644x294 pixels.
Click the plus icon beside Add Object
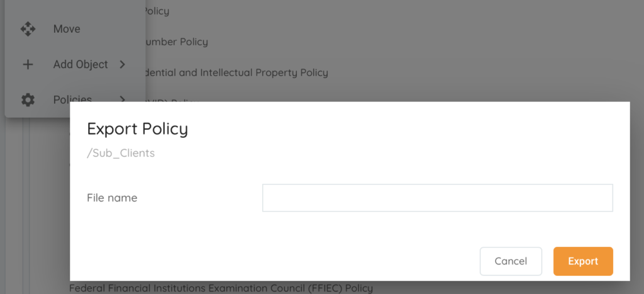pos(28,65)
